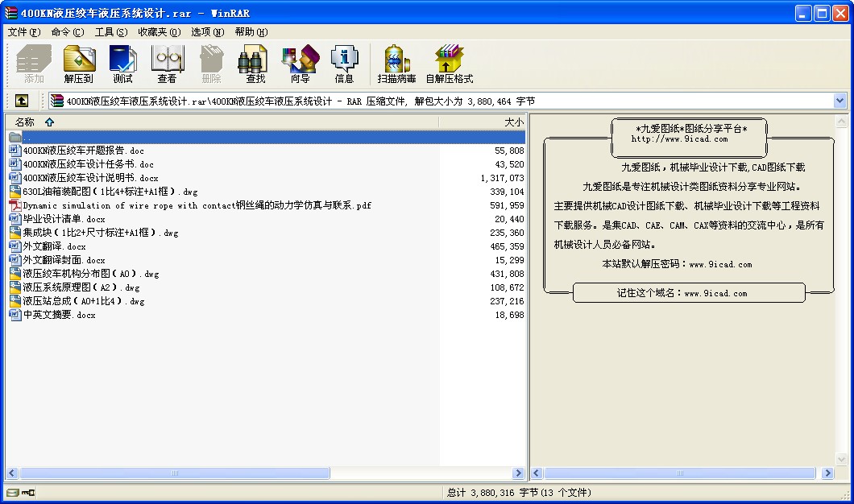Show archive Info (信息) icon
Viewport: 854px width, 504px height.
click(344, 64)
